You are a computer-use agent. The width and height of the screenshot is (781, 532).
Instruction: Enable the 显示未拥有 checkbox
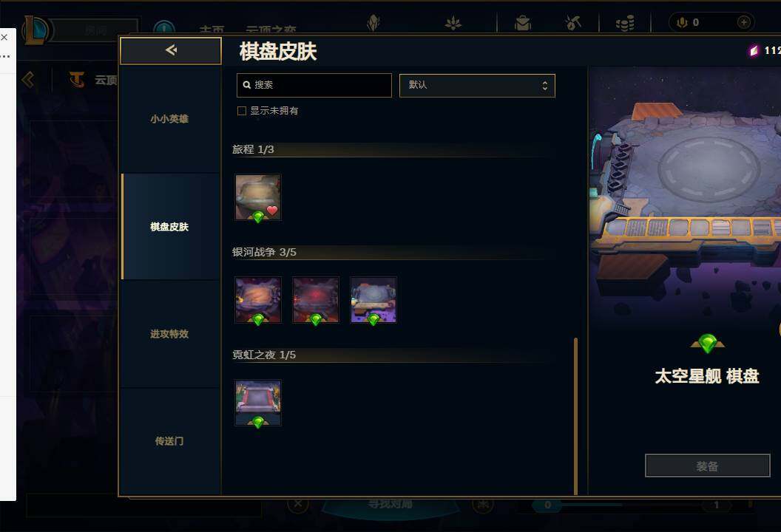click(242, 111)
